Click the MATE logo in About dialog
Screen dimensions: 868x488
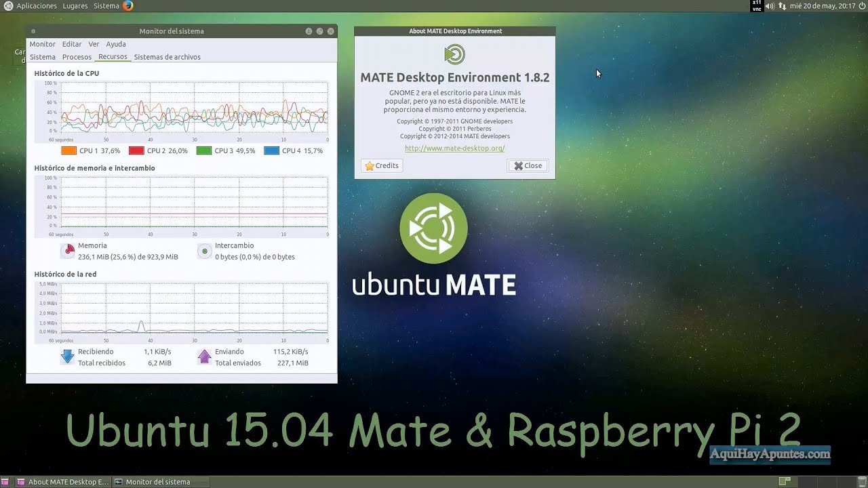point(454,54)
